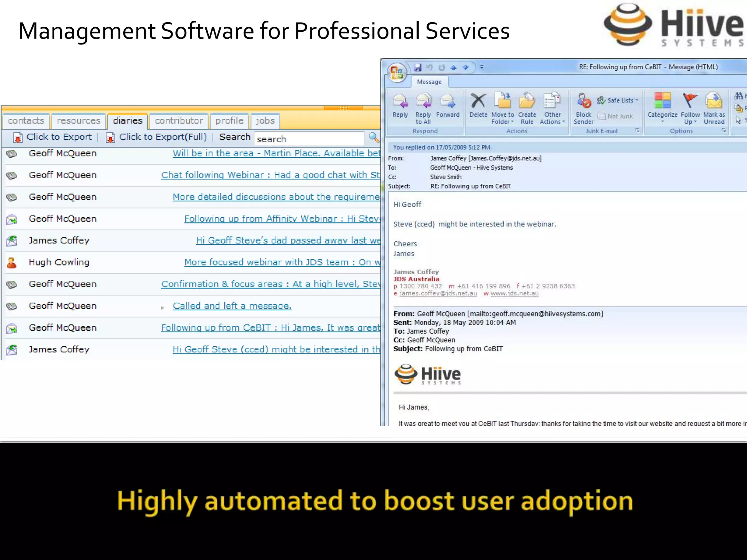Click into the diaries search field
747x560 pixels.
click(x=309, y=139)
